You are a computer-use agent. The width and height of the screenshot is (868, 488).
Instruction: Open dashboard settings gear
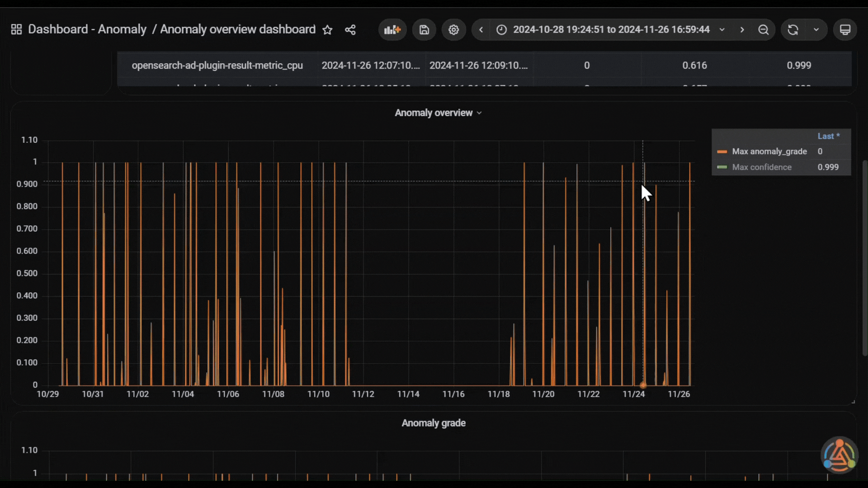(x=453, y=30)
